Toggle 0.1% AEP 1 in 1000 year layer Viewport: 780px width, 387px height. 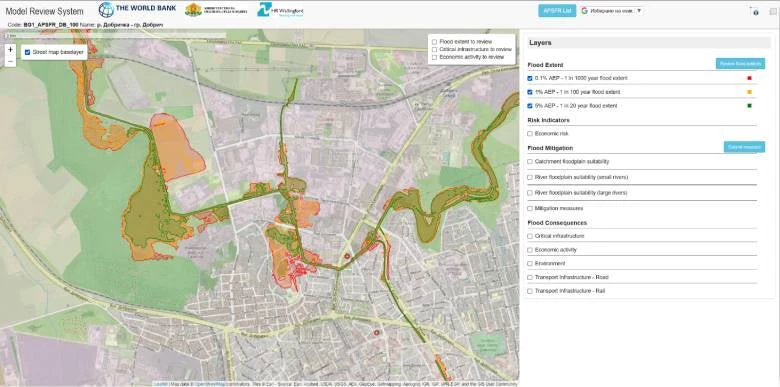coord(530,79)
